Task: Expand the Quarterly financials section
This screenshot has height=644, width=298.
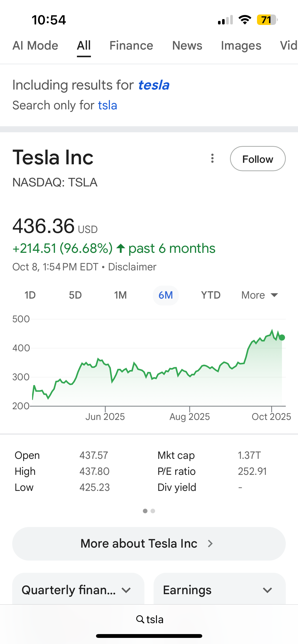Action: coord(78,590)
